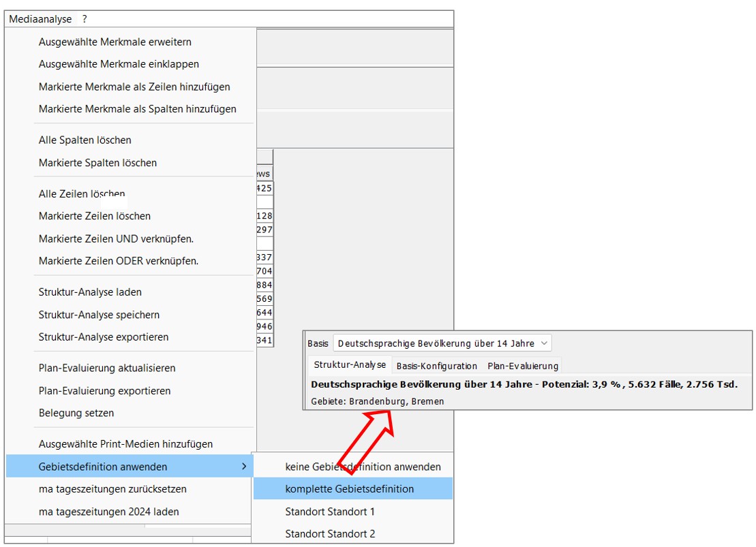Choose 'Markierte Zeilen UND verknüpfen'
This screenshot has height=547, width=756.
pyautogui.click(x=116, y=238)
